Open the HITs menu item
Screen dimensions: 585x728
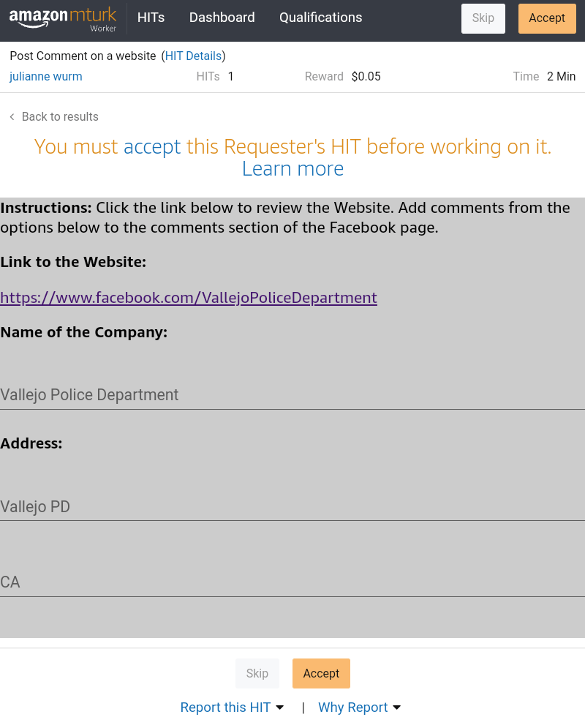151,18
